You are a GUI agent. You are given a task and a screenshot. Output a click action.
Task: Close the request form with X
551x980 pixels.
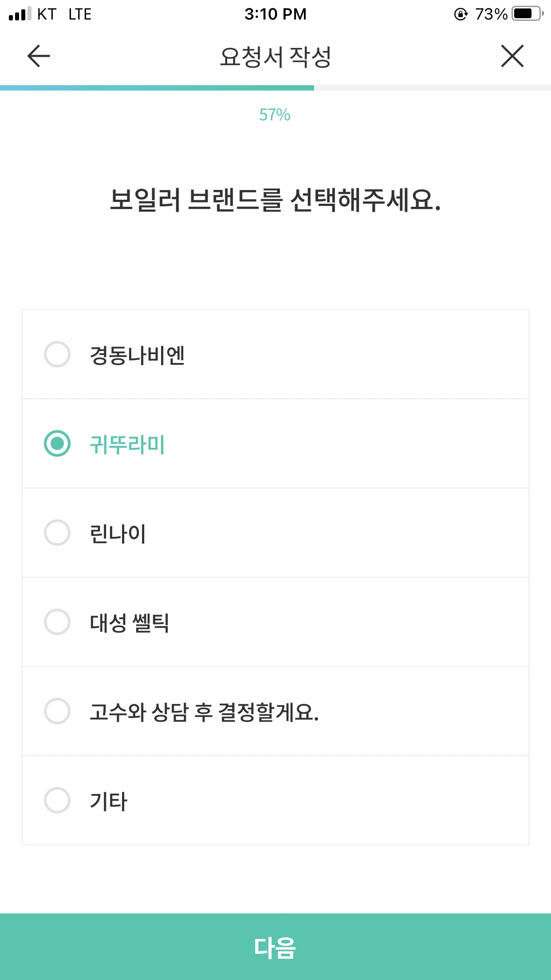512,56
